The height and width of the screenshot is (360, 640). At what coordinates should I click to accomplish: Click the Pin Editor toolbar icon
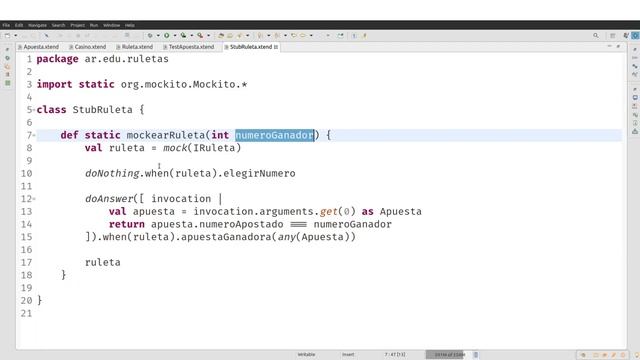[x=340, y=36]
